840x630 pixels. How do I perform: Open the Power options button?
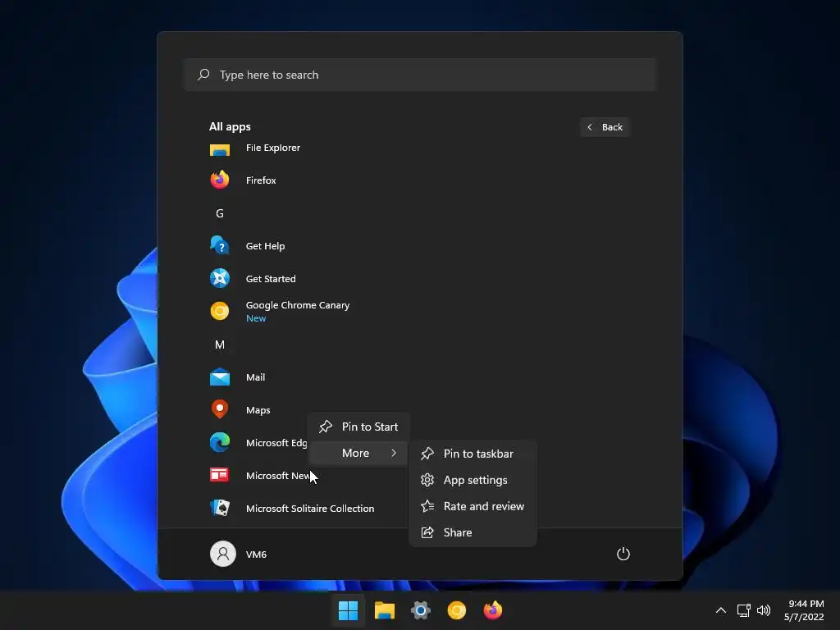coord(623,554)
